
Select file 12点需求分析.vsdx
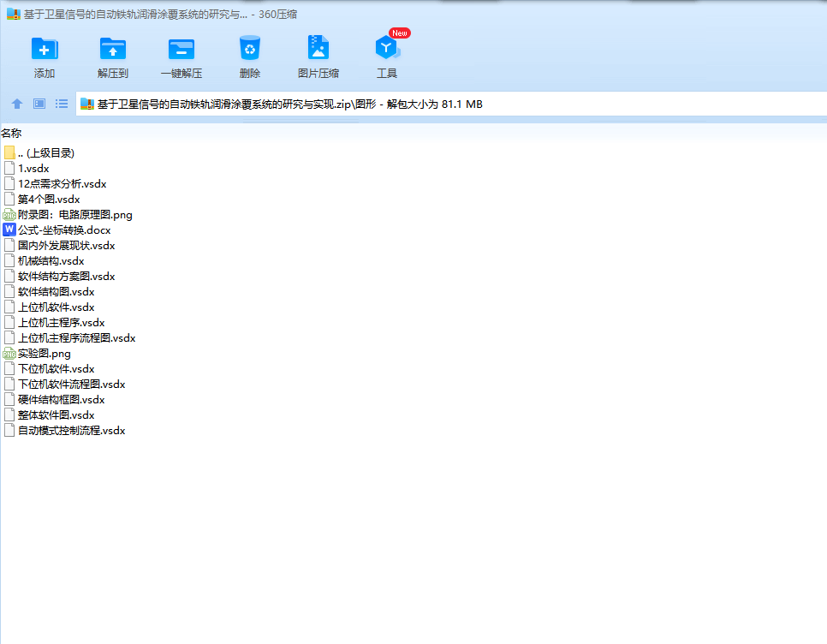point(62,184)
